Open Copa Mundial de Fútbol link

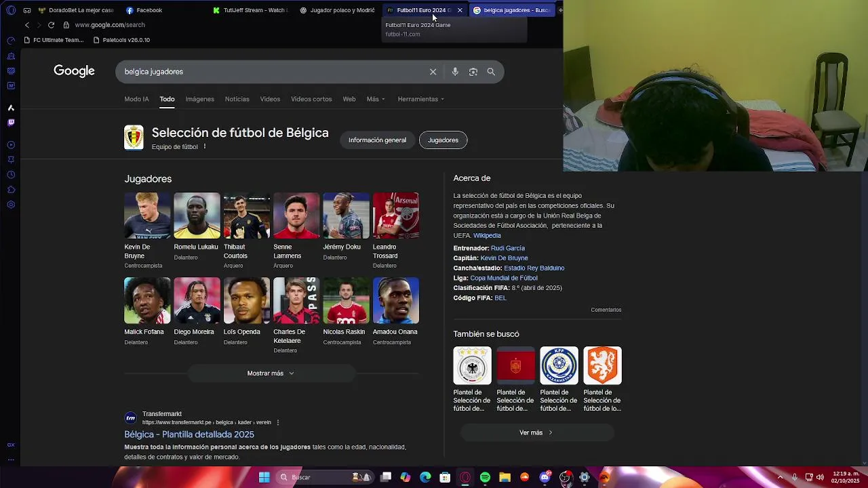pos(503,278)
